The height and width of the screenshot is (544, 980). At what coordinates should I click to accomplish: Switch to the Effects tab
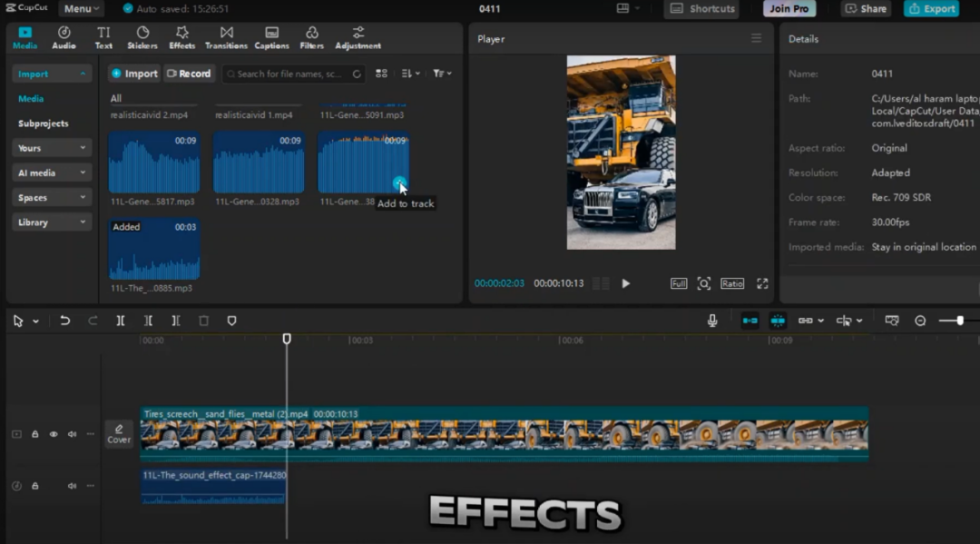(x=181, y=37)
